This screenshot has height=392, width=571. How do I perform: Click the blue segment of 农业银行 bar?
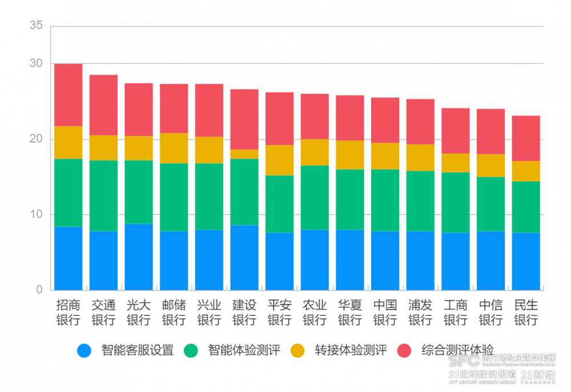click(x=315, y=260)
